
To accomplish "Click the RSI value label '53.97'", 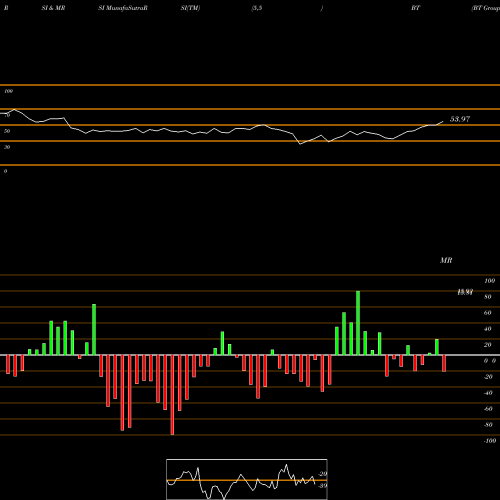I will 460,119.
